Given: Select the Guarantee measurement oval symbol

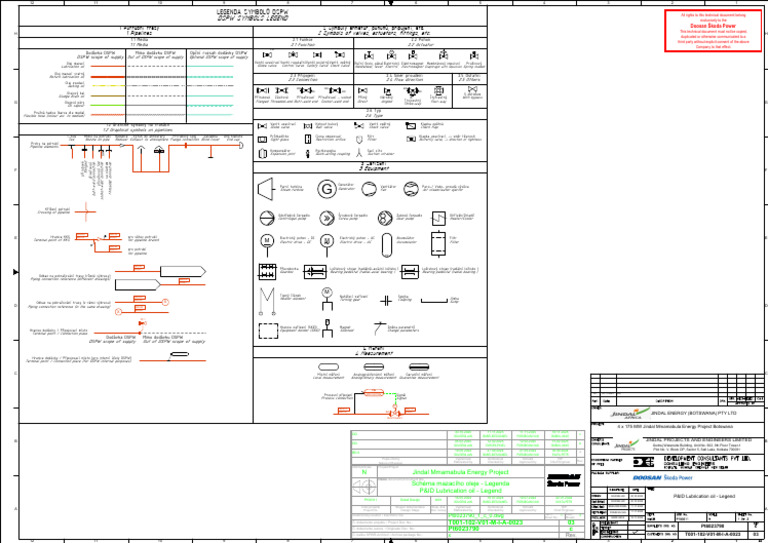Looking at the screenshot, I should point(419,367).
